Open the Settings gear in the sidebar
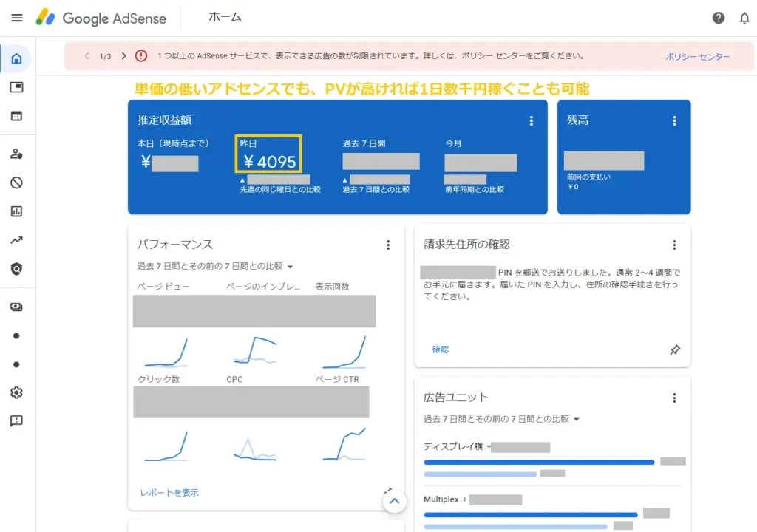The width and height of the screenshot is (757, 532). coord(16,392)
